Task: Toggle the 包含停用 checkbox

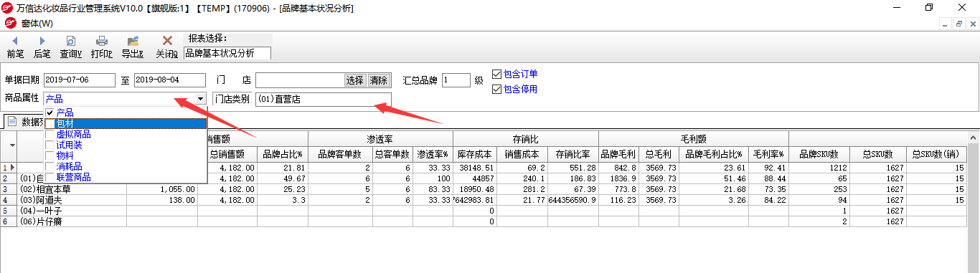Action: click(497, 90)
